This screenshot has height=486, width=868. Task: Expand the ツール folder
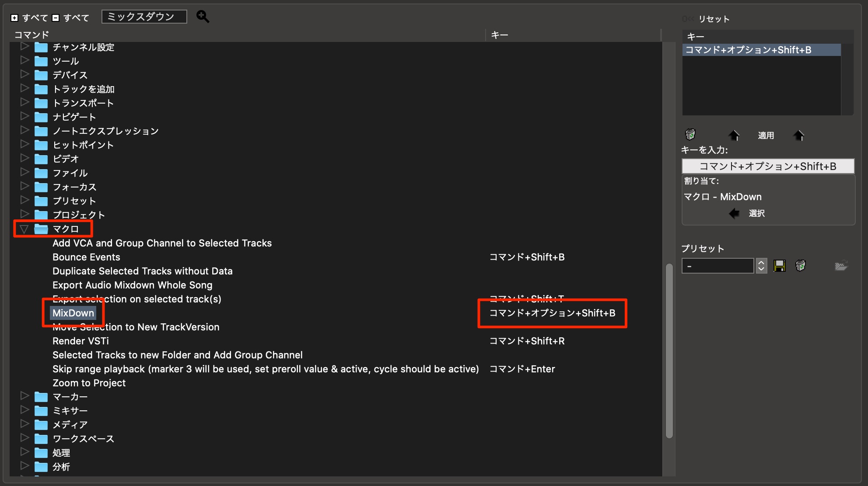pos(24,60)
